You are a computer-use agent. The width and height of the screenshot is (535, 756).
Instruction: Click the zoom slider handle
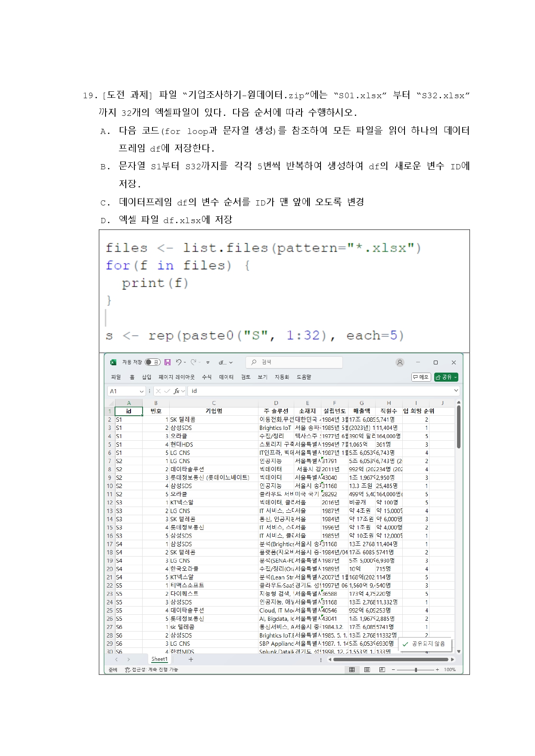(416, 669)
